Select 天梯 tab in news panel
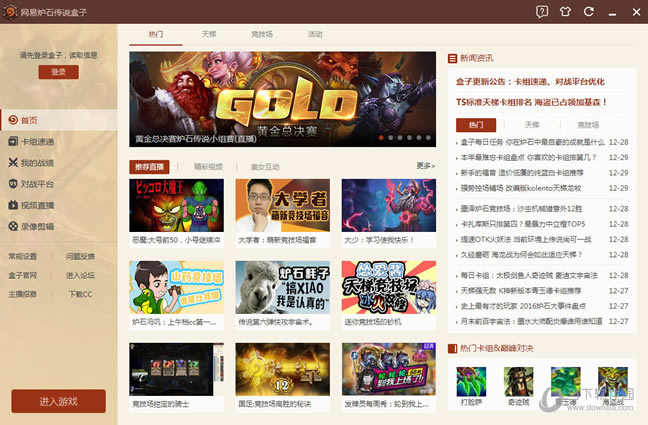This screenshot has height=425, width=648. point(531,125)
